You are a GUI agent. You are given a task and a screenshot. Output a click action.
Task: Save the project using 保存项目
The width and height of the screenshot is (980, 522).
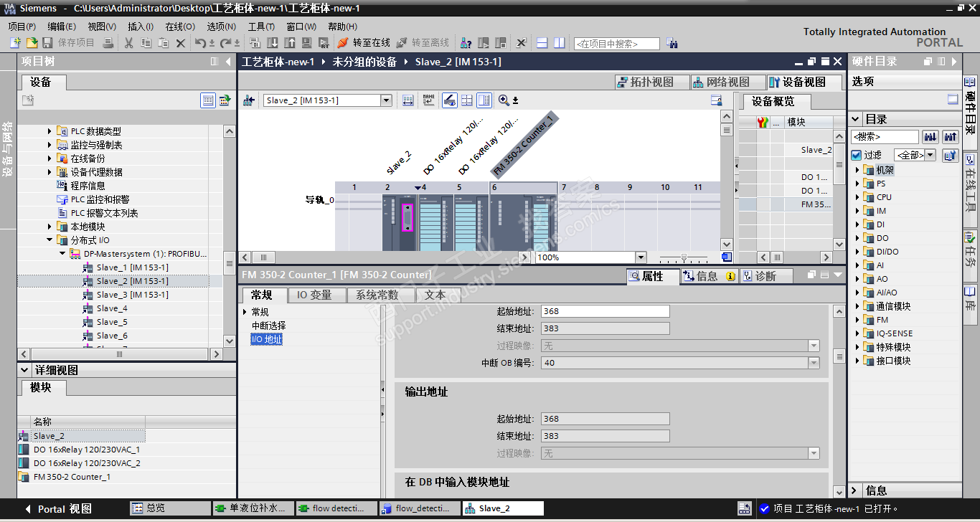[69, 43]
